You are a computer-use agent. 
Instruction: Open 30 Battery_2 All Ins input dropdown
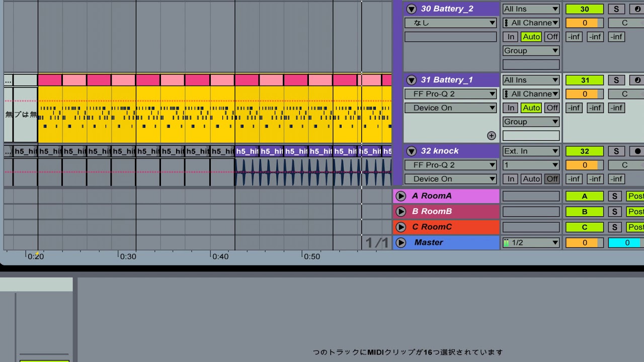[531, 9]
